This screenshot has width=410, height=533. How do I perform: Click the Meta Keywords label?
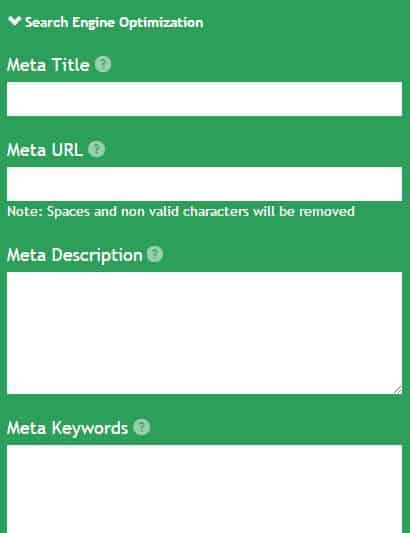[x=67, y=428]
